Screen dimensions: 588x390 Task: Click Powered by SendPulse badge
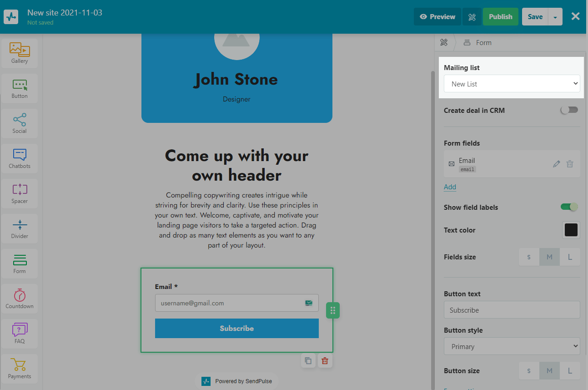(237, 381)
